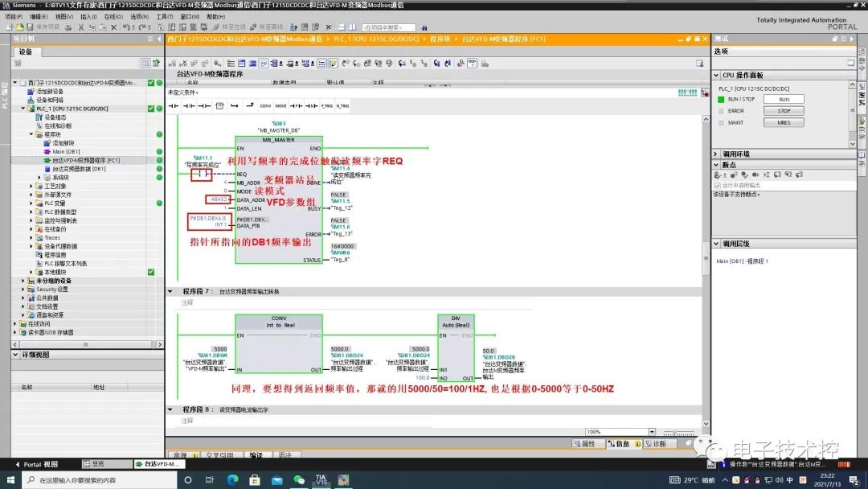
Task: Insert a negative edge contact instruction
Action: point(311,106)
